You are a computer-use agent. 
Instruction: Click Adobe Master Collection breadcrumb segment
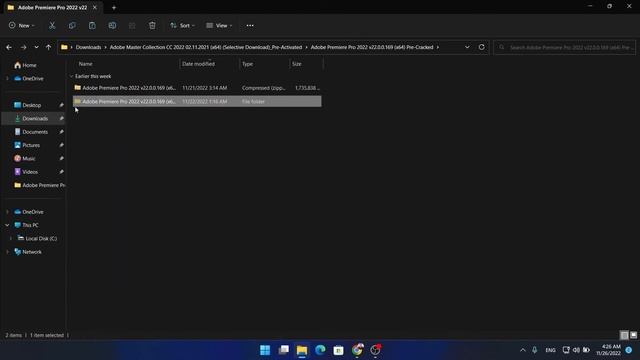206,47
